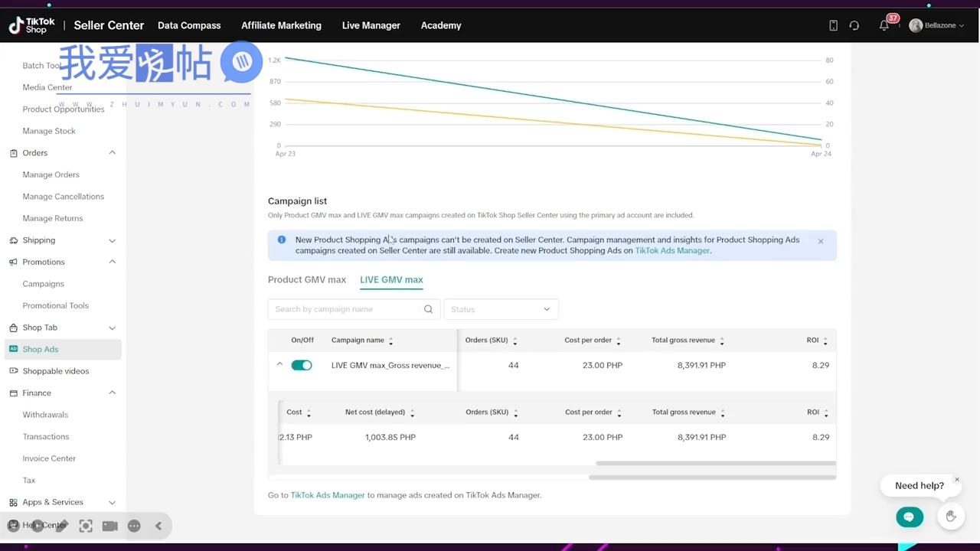This screenshot has height=551, width=980.
Task: Click the Bellazone profile avatar
Action: click(916, 25)
